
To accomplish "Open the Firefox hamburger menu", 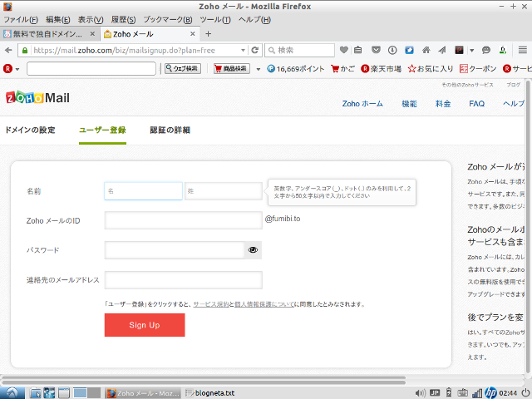I will [x=523, y=50].
